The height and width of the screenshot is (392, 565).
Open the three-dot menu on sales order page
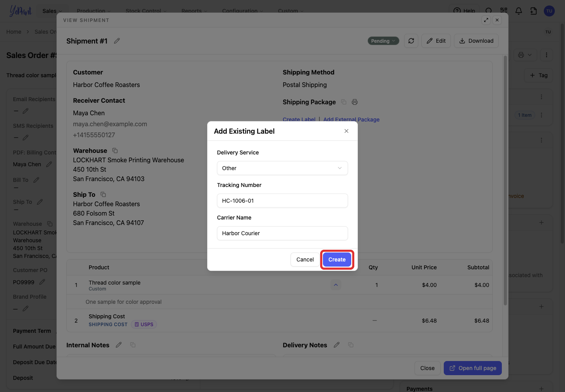pos(547,55)
